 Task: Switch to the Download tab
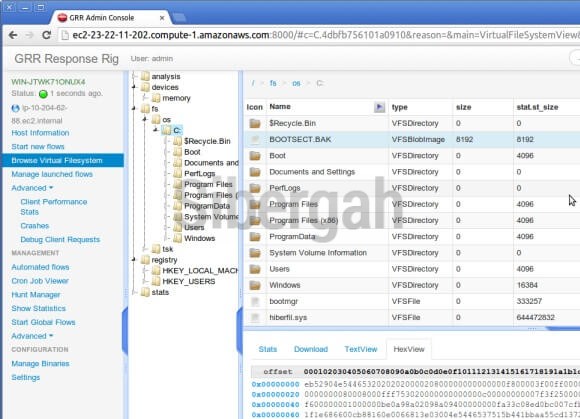pos(311,349)
